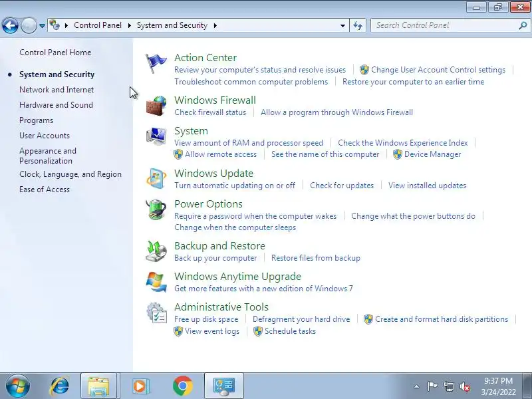Expand arrow after Control Panel breadcrumb

click(130, 25)
